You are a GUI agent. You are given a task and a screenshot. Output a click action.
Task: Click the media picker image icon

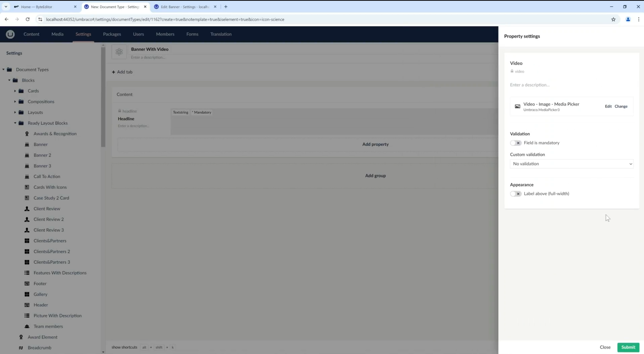click(x=518, y=107)
